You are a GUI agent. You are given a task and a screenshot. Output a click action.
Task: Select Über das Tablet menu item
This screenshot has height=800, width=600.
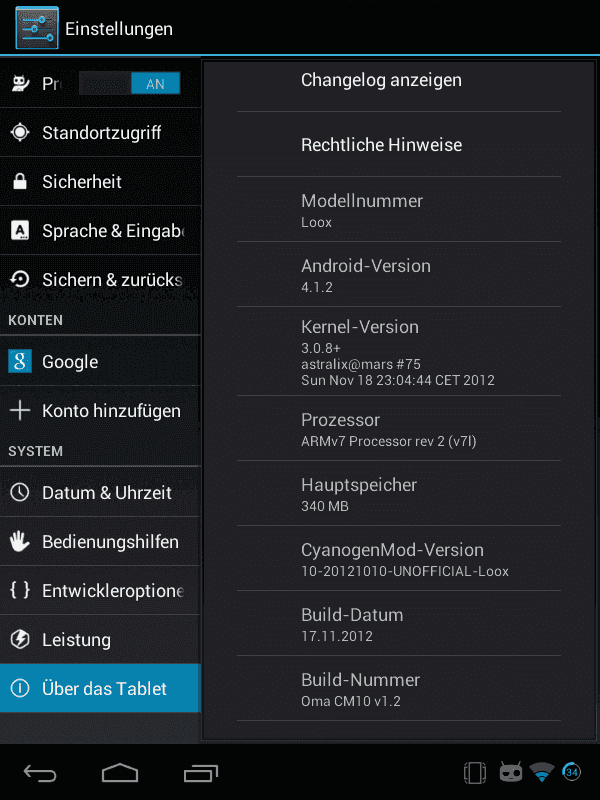click(x=101, y=688)
